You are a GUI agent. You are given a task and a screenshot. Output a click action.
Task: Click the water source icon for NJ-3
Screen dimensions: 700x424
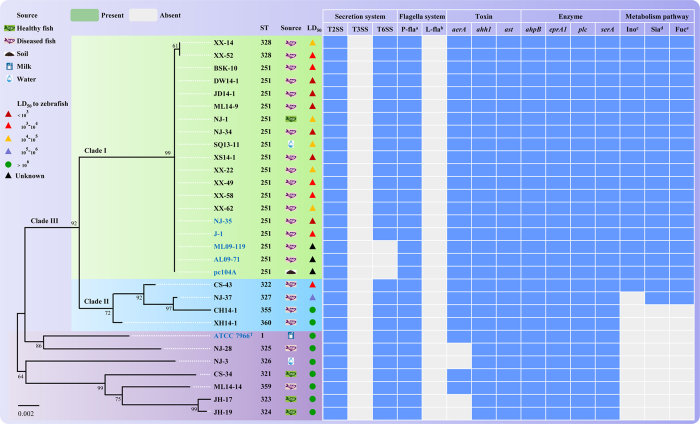click(291, 361)
